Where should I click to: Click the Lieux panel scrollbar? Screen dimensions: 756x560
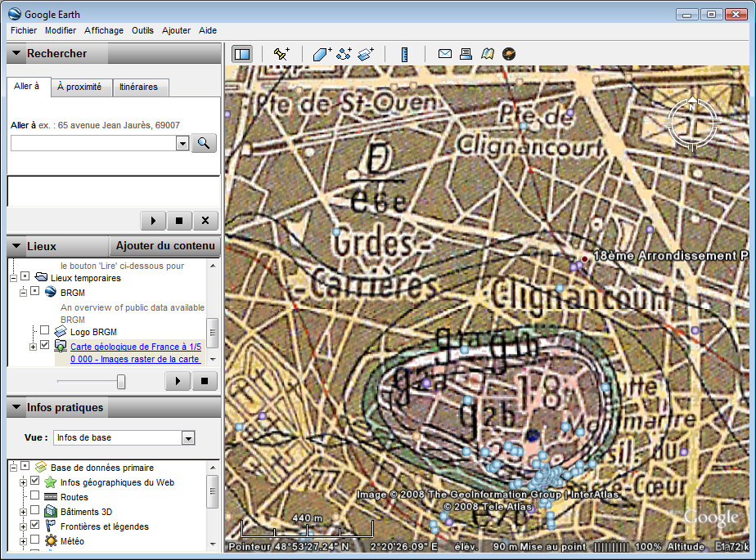coord(213,333)
